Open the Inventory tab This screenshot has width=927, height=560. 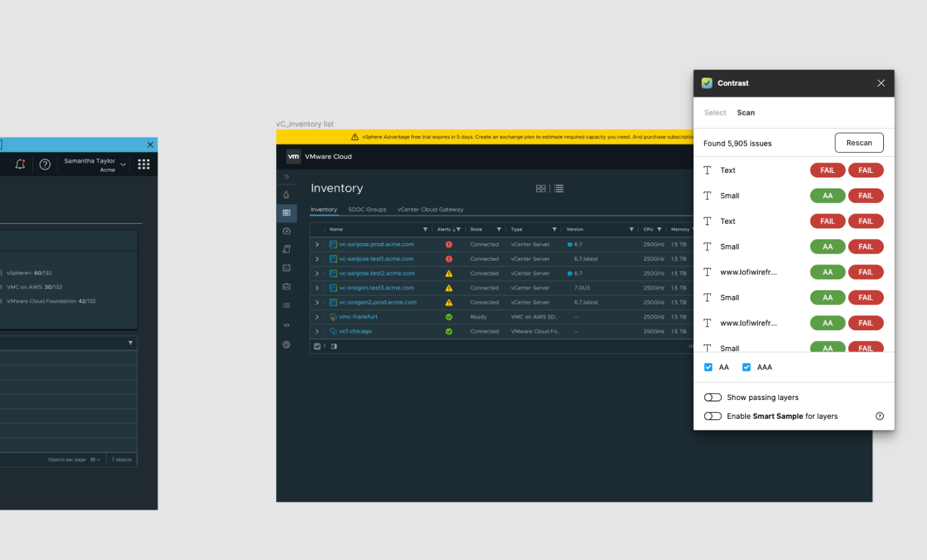[x=324, y=210]
